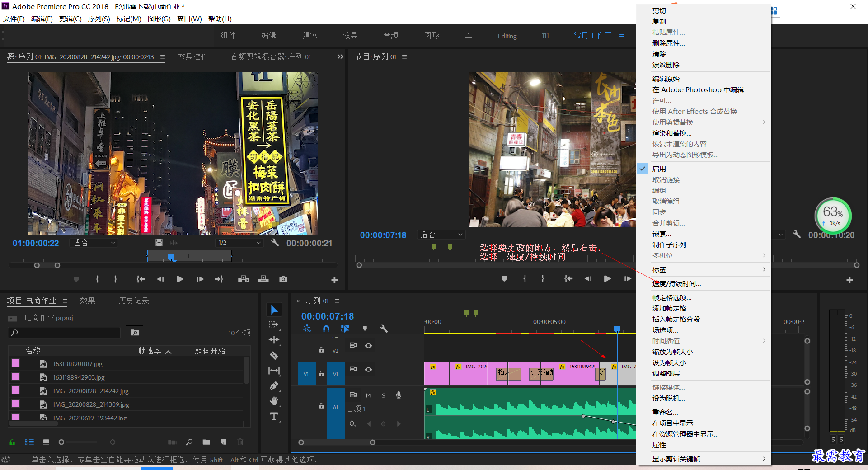
Task: Open program monitor settings wrench
Action: (797, 235)
